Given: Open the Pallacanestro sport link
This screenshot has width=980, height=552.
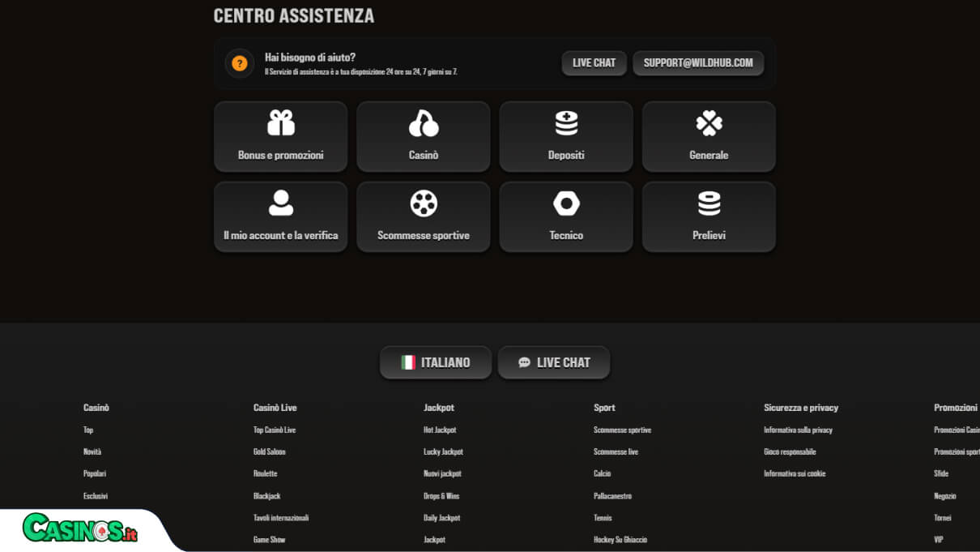Looking at the screenshot, I should [x=612, y=495].
